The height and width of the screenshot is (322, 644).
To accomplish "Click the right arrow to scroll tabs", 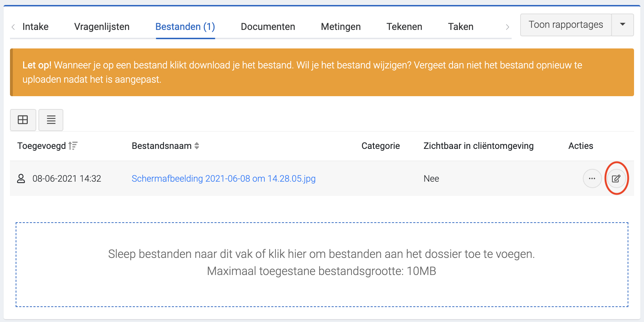I will click(507, 27).
